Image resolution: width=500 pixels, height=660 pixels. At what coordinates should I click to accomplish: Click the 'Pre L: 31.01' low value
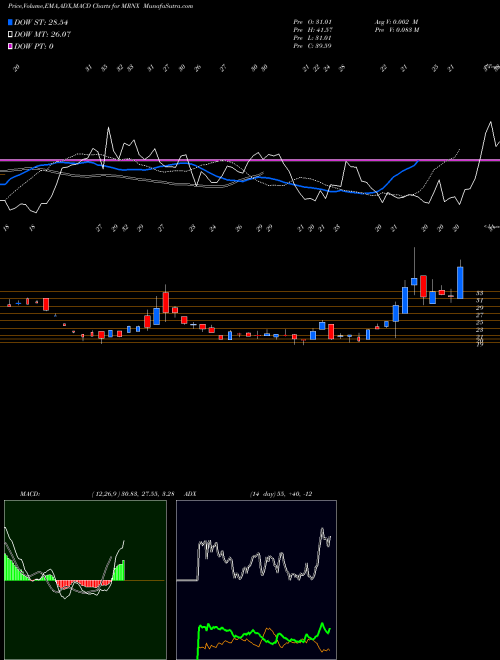(x=312, y=38)
